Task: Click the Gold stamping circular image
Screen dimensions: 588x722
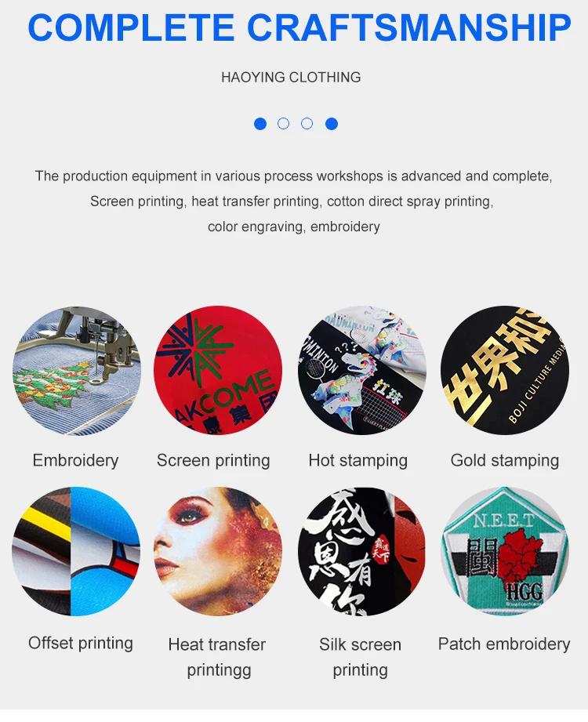Action: (x=505, y=371)
